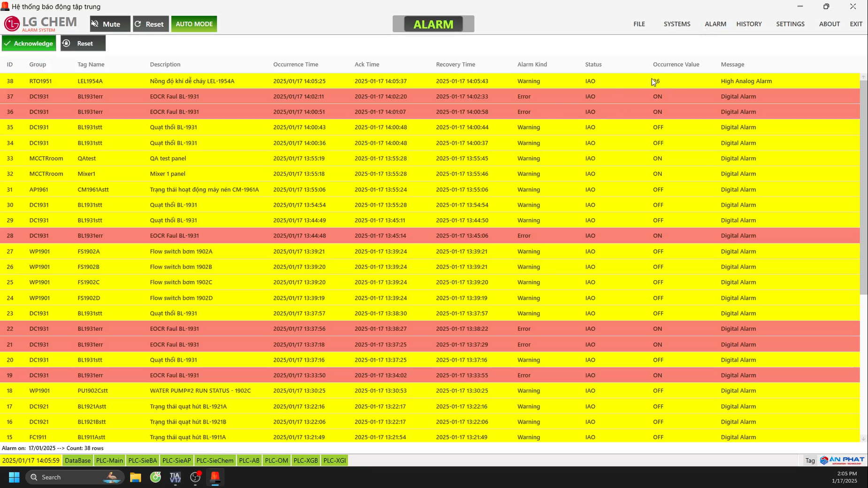The width and height of the screenshot is (868, 488).
Task: Open File Explorer from the taskbar
Action: (136, 477)
